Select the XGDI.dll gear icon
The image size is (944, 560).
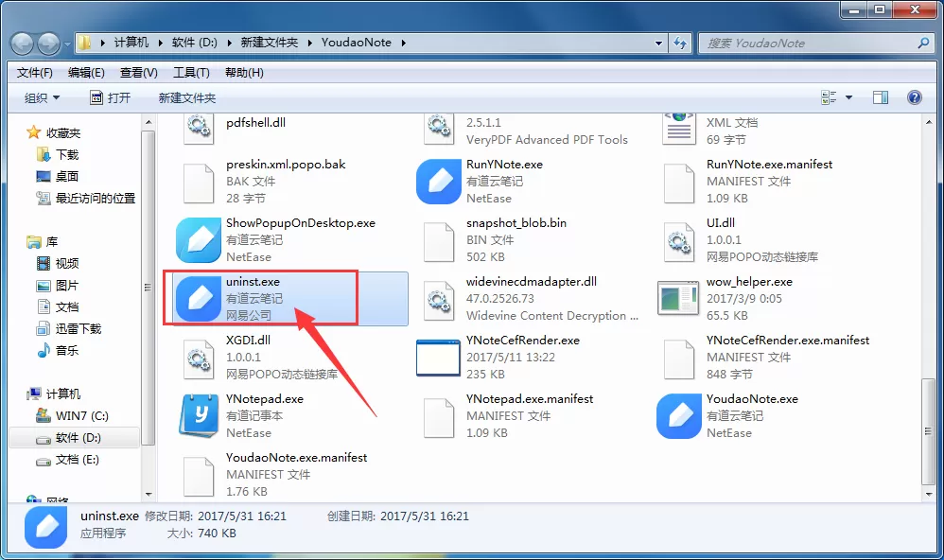(198, 359)
